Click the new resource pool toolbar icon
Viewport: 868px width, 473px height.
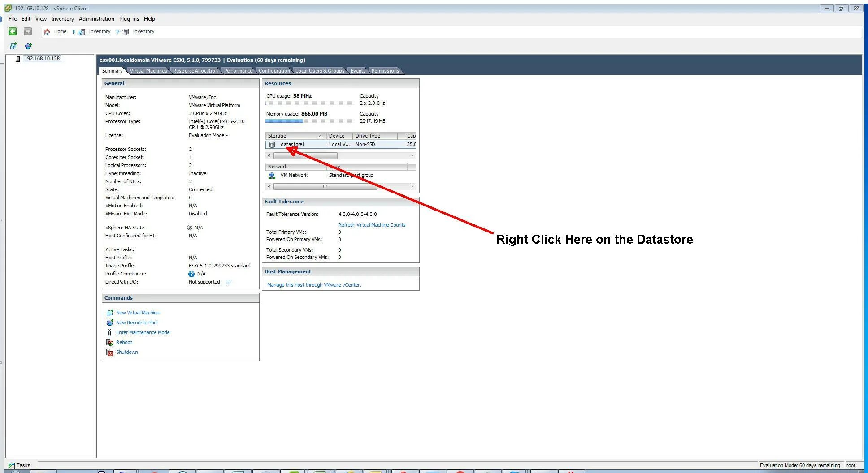(x=28, y=46)
